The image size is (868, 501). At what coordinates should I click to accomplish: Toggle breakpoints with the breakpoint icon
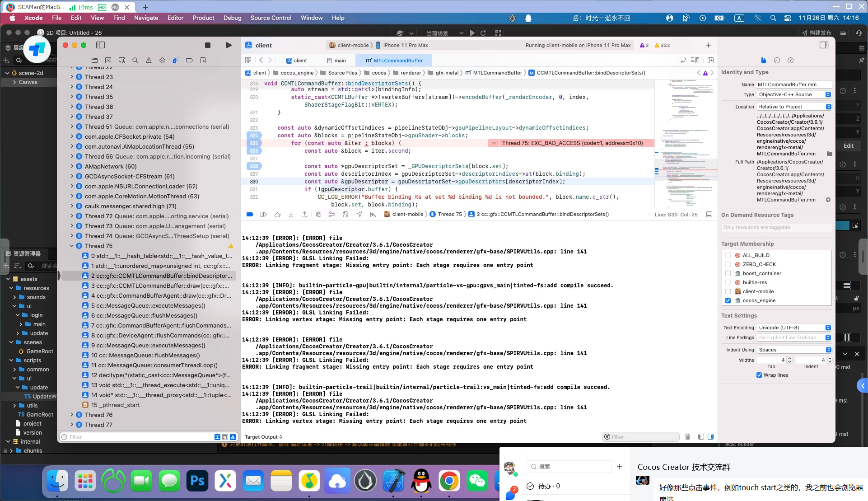(x=250, y=214)
